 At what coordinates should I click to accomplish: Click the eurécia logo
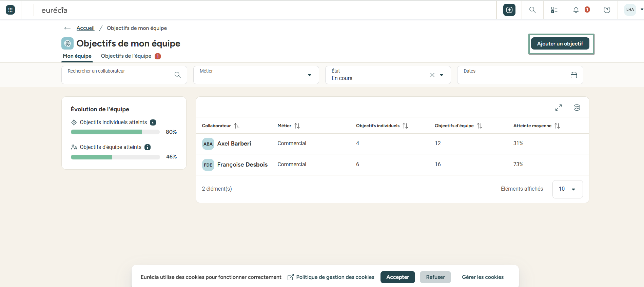click(55, 10)
